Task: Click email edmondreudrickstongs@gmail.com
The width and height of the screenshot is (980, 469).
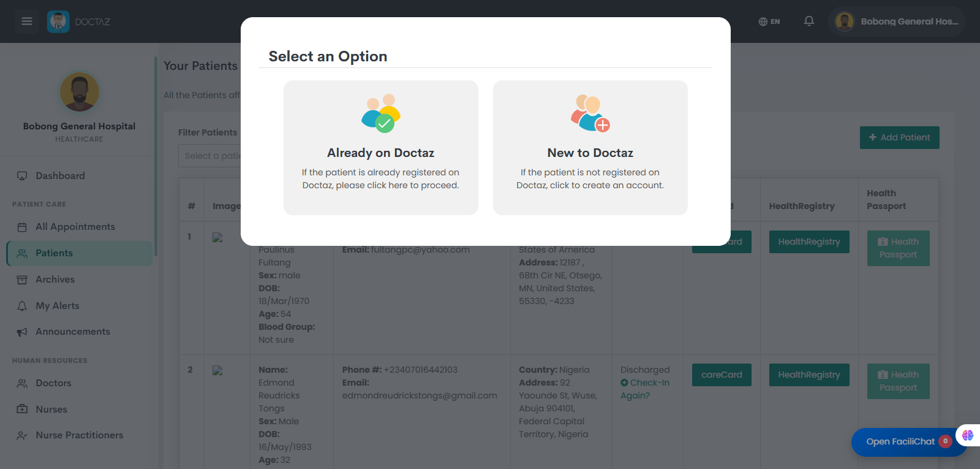Action: click(x=420, y=395)
